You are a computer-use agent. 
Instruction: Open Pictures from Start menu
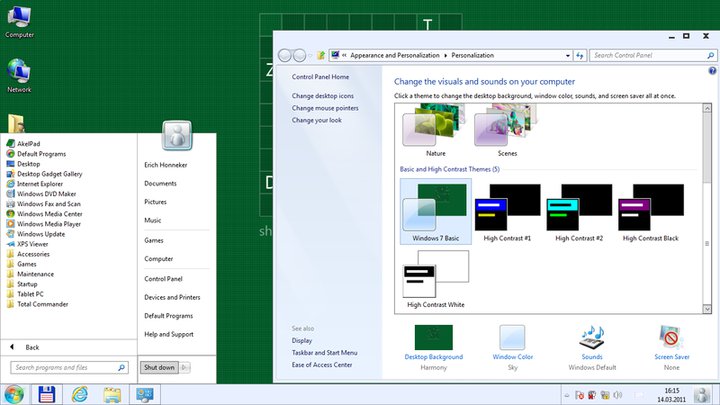[x=155, y=202]
